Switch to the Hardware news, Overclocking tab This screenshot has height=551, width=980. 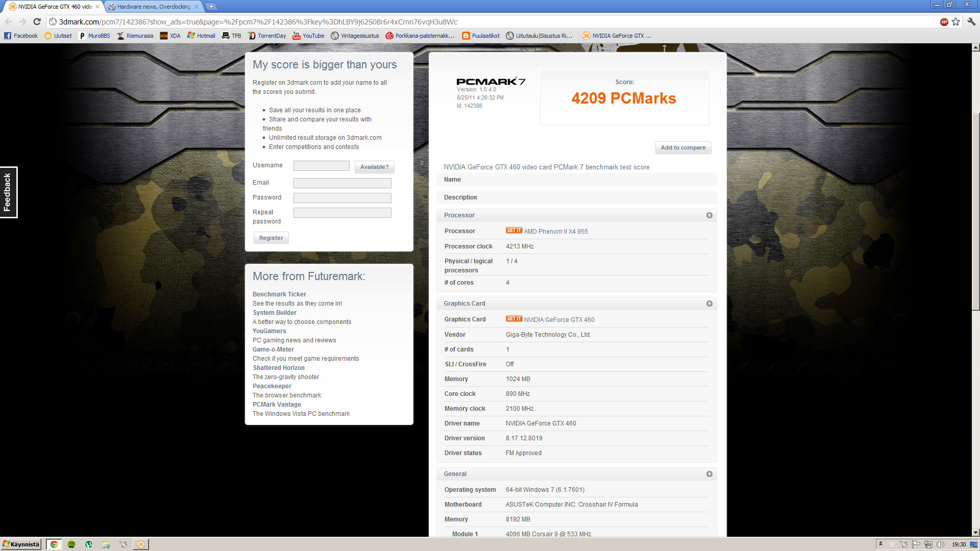pyautogui.click(x=153, y=7)
